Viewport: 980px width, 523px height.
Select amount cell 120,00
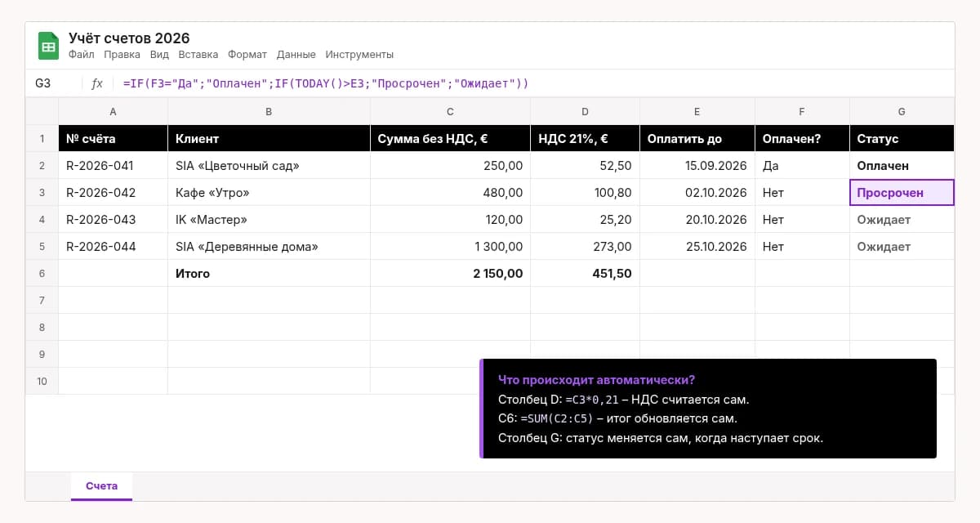click(450, 220)
